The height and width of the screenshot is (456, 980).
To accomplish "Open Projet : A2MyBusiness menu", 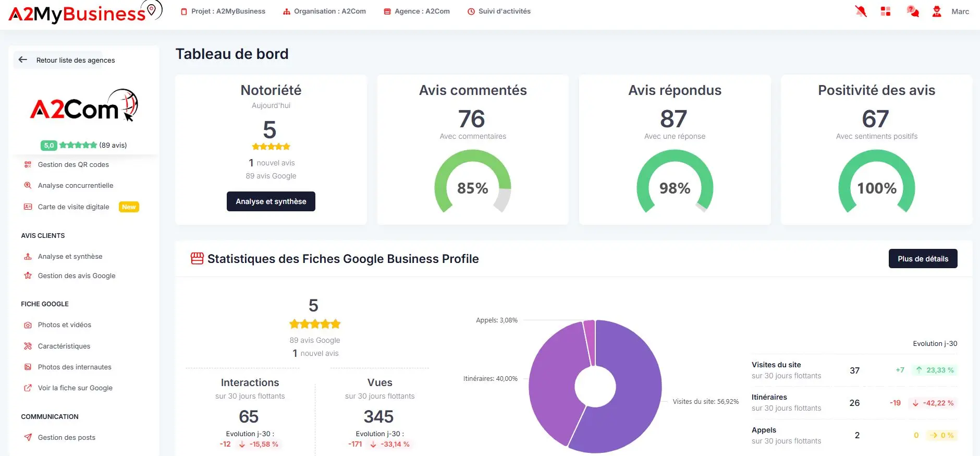I will (223, 11).
